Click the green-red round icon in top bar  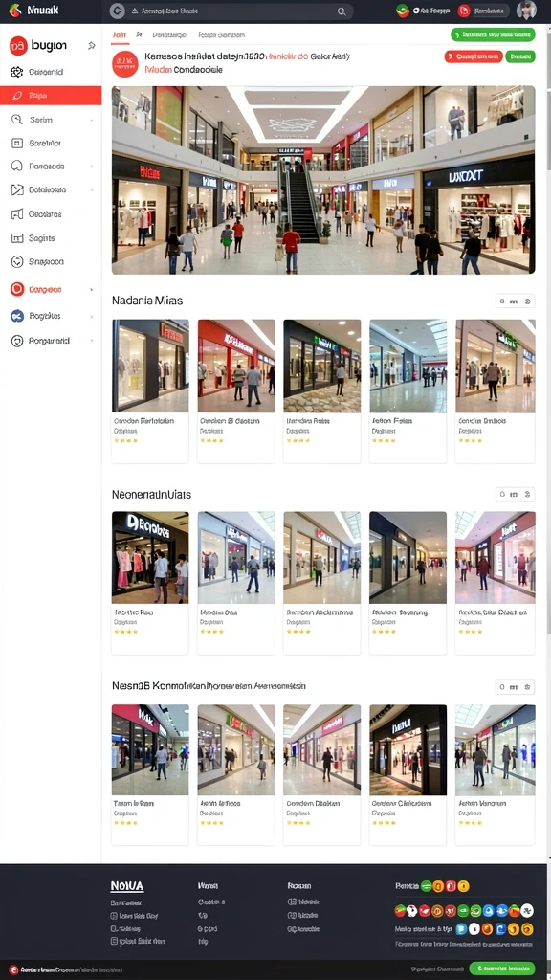(x=403, y=11)
